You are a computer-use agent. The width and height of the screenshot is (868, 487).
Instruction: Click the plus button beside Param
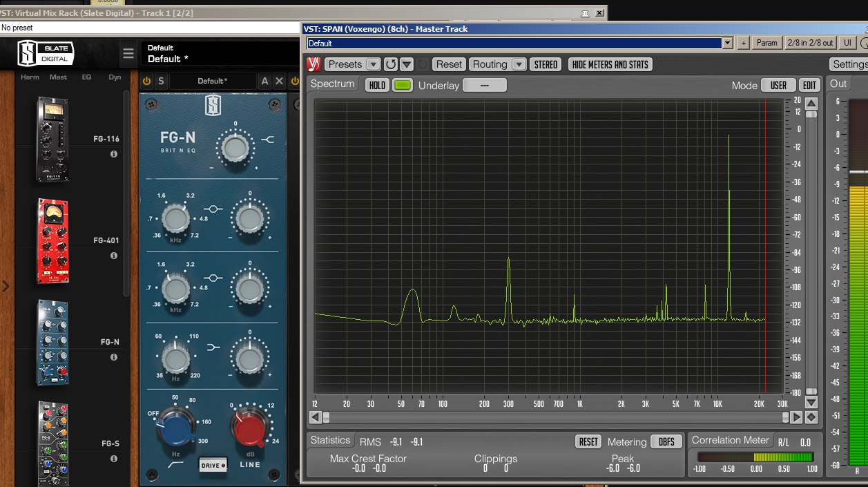tap(743, 43)
